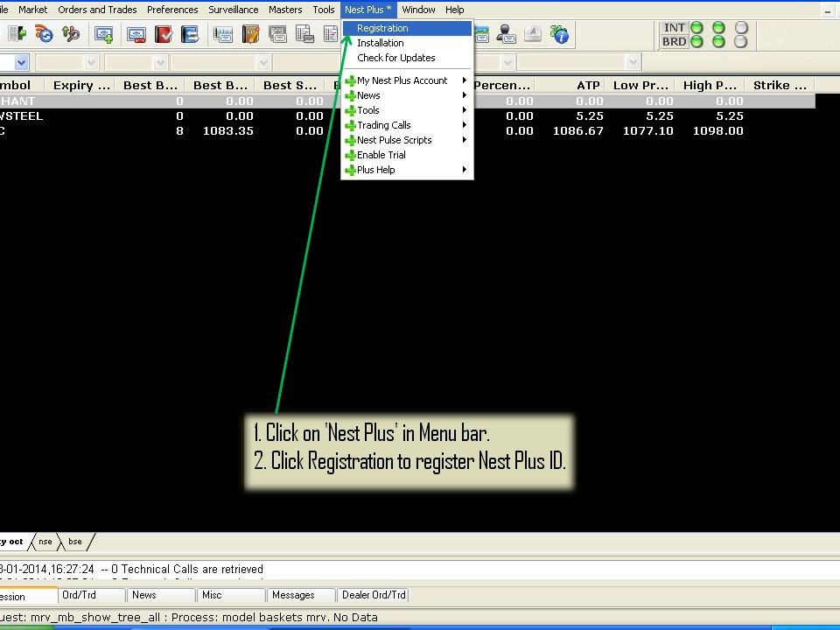Click the orange feed refresh icon
The height and width of the screenshot is (630, 840).
pyautogui.click(x=44, y=34)
